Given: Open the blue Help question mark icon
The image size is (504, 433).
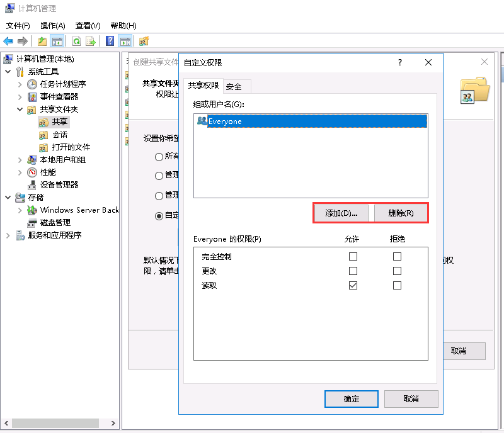Looking at the screenshot, I should (110, 42).
